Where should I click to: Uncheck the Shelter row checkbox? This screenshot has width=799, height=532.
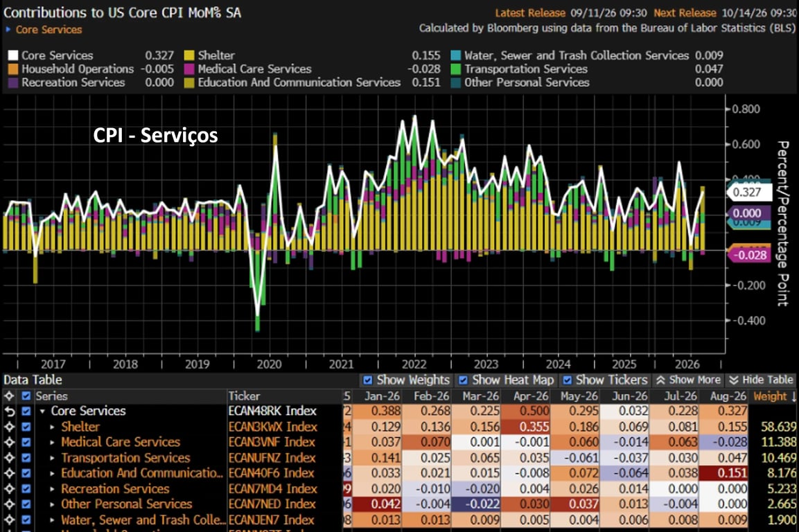pyautogui.click(x=26, y=427)
